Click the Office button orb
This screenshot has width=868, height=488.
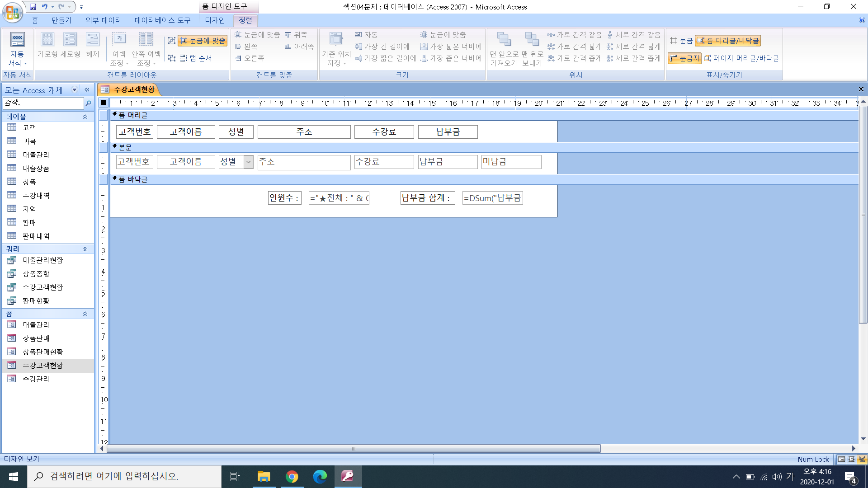click(12, 12)
